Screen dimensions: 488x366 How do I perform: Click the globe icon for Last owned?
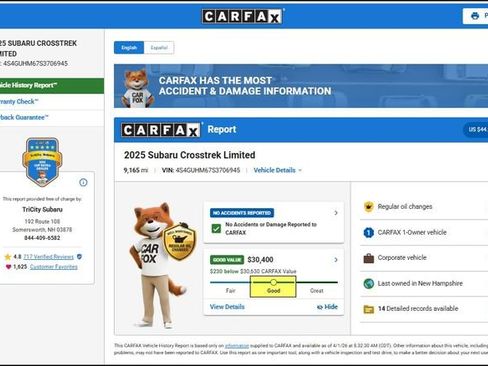(x=368, y=283)
